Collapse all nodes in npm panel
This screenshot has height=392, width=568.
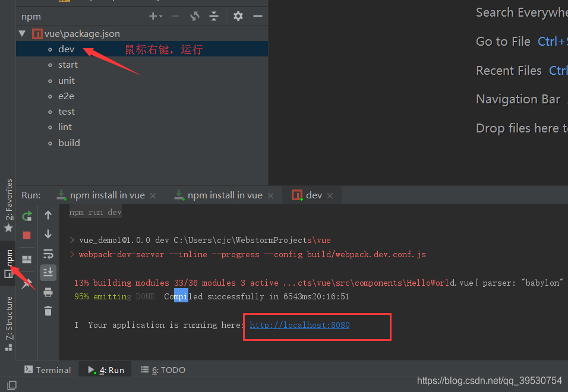pyautogui.click(x=214, y=17)
